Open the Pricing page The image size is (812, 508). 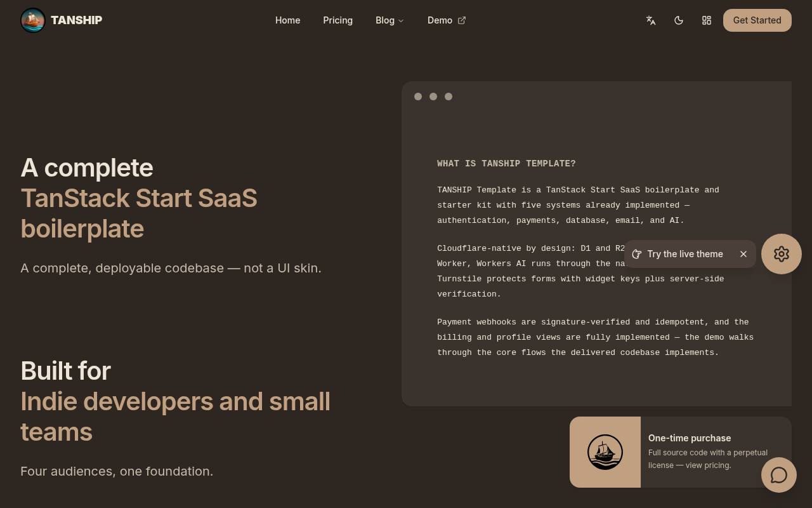337,20
